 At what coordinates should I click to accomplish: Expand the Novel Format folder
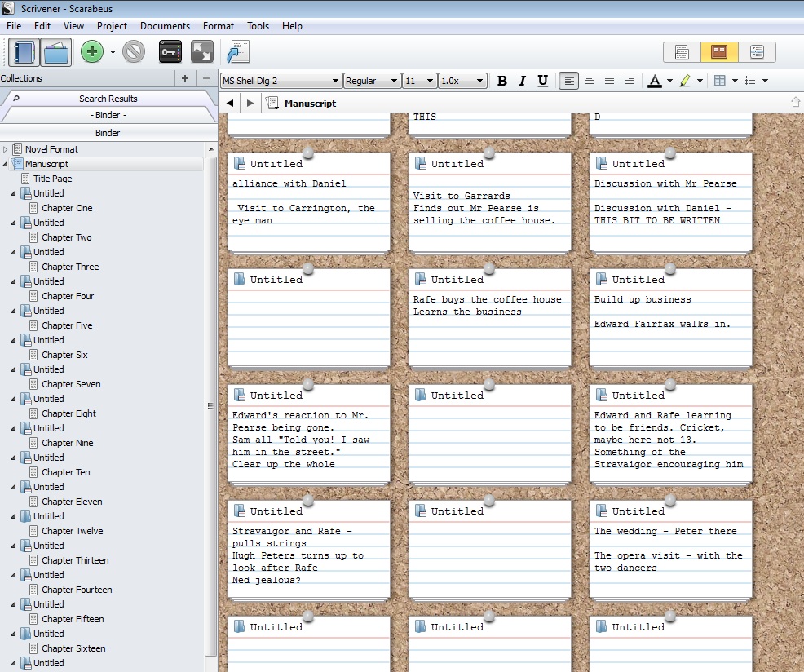6,149
